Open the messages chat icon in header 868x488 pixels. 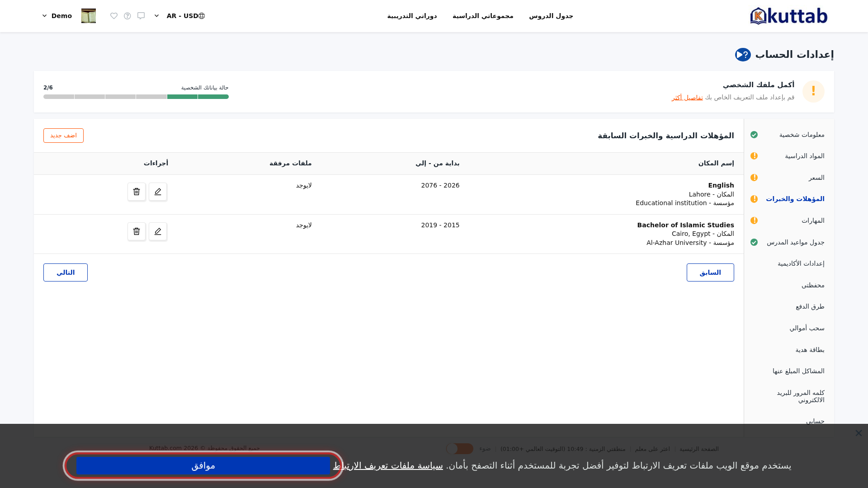[141, 16]
